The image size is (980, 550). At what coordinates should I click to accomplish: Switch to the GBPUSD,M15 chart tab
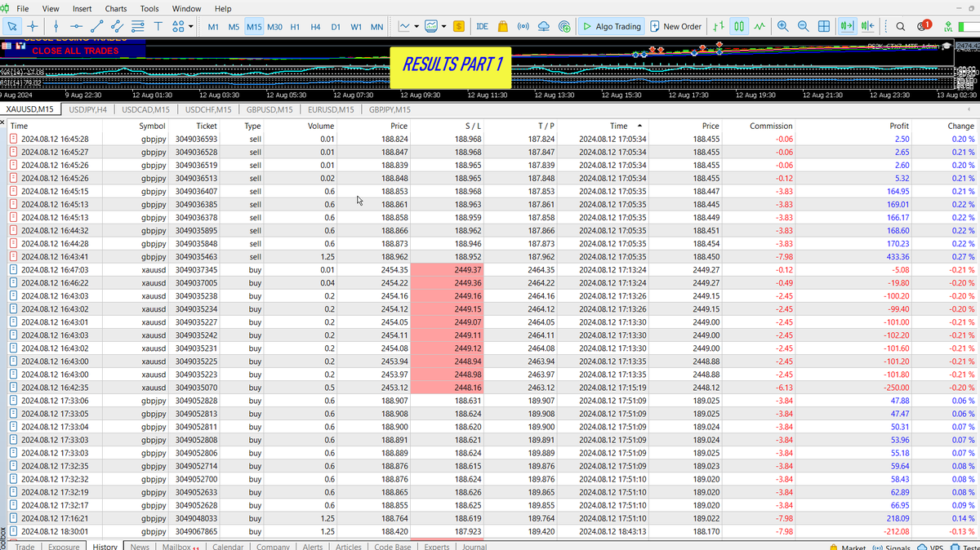[269, 109]
